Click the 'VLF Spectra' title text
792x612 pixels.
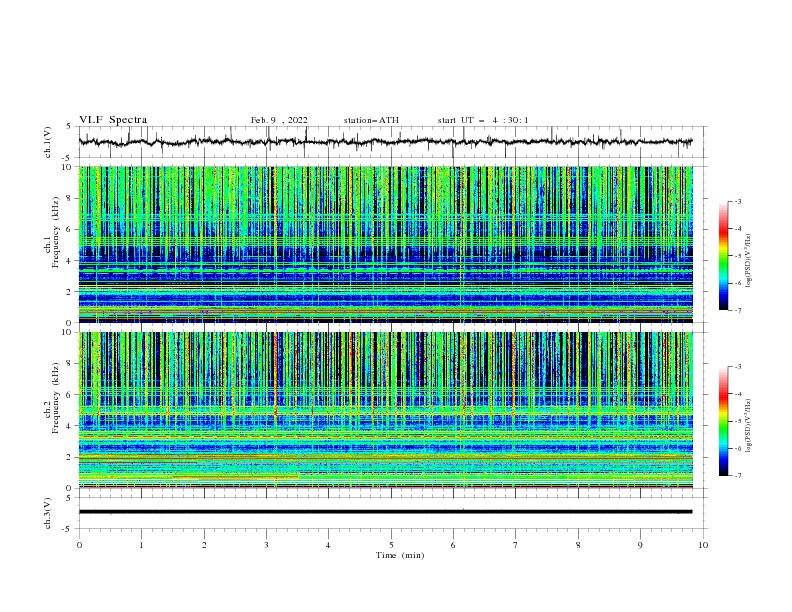113,120
